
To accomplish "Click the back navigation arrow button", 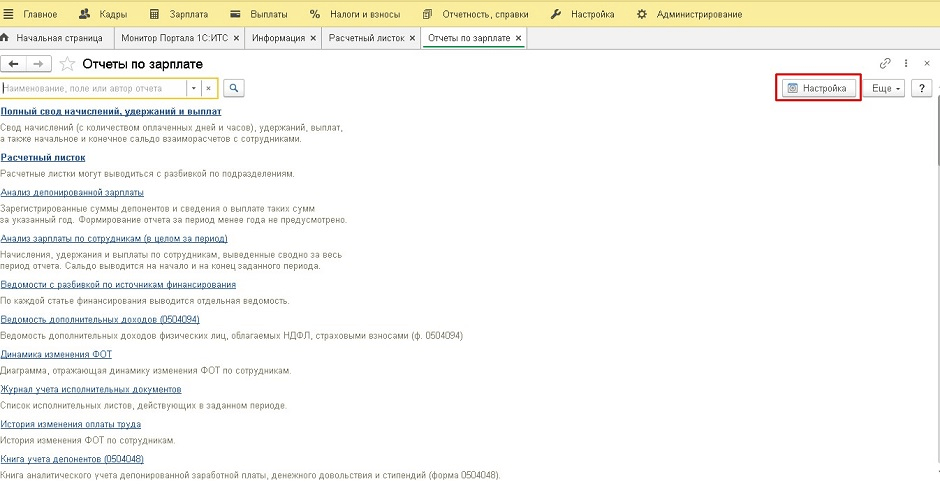I will click(15, 64).
